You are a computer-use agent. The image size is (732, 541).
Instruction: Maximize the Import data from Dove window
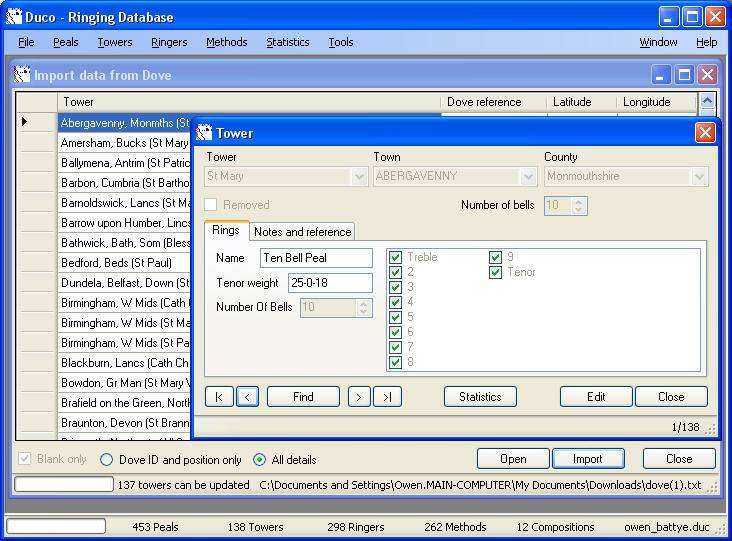[685, 75]
